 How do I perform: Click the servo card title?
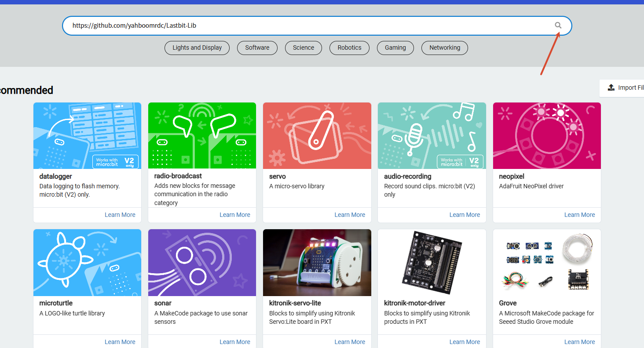point(278,176)
